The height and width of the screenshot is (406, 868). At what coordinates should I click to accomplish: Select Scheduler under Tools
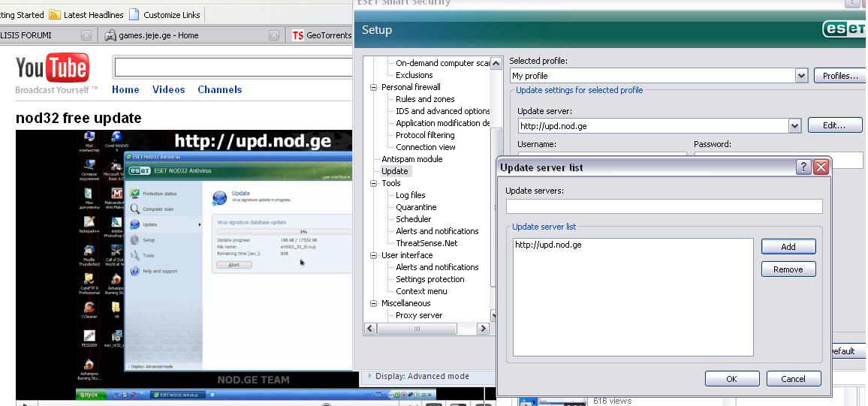point(414,220)
